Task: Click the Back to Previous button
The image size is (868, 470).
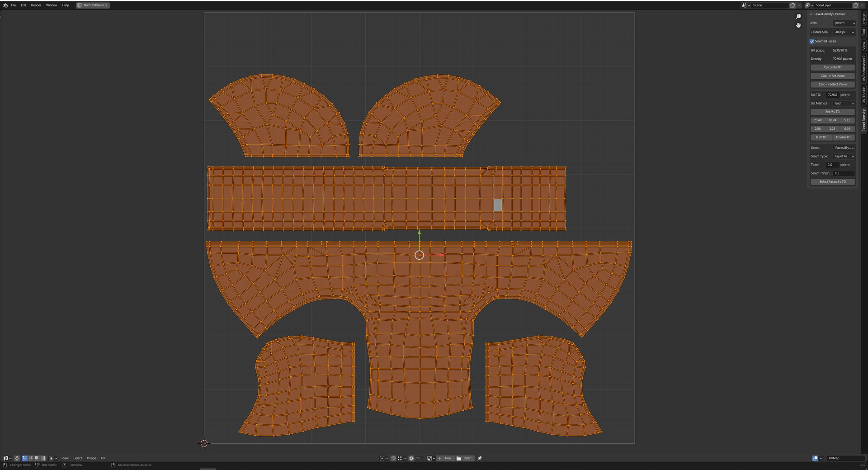Action: (x=93, y=5)
